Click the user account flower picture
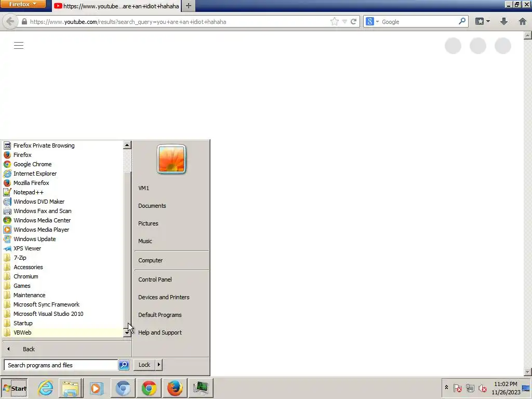This screenshot has width=532, height=399. [171, 159]
